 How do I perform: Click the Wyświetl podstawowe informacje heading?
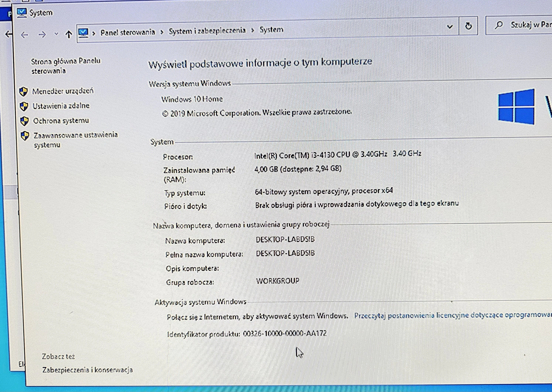point(260,63)
